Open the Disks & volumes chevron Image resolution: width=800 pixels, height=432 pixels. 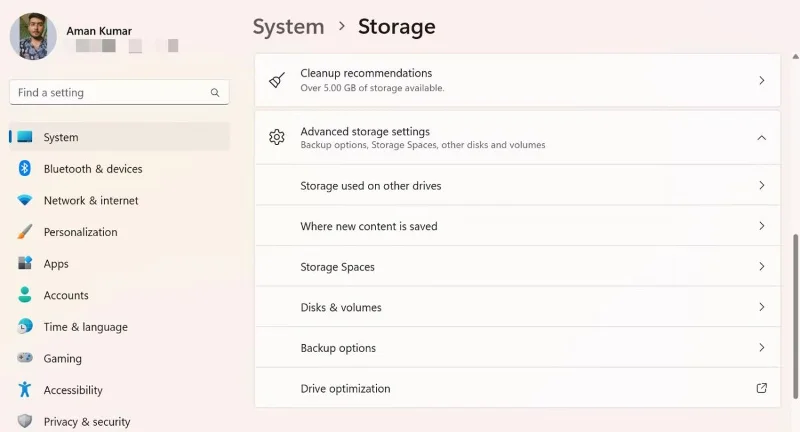(x=761, y=307)
